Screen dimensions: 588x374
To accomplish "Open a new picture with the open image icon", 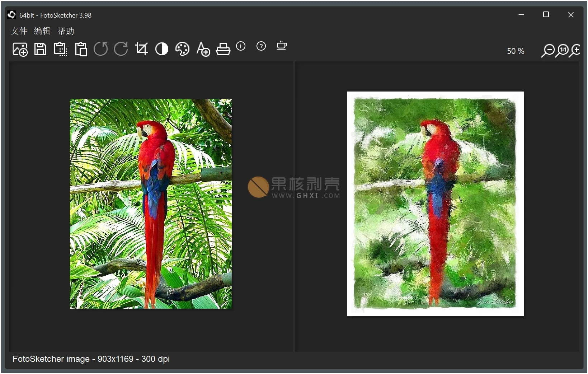I will [20, 50].
